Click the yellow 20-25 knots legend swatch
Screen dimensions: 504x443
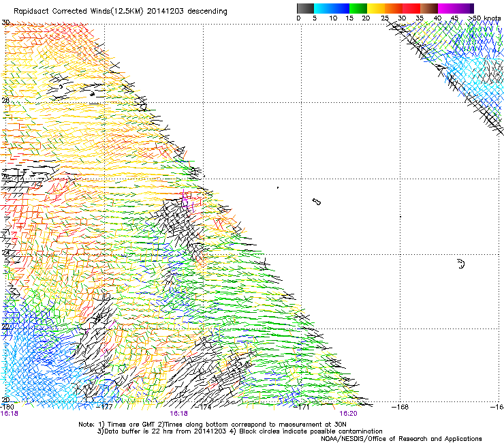coord(376,8)
